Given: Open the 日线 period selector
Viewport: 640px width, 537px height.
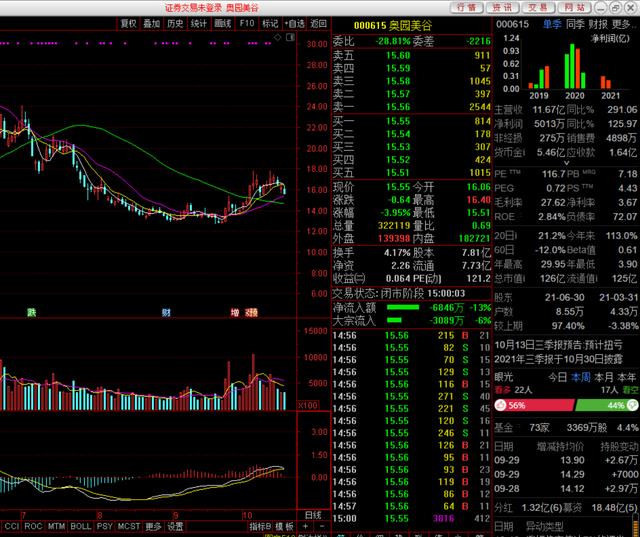Looking at the screenshot, I should click(313, 515).
